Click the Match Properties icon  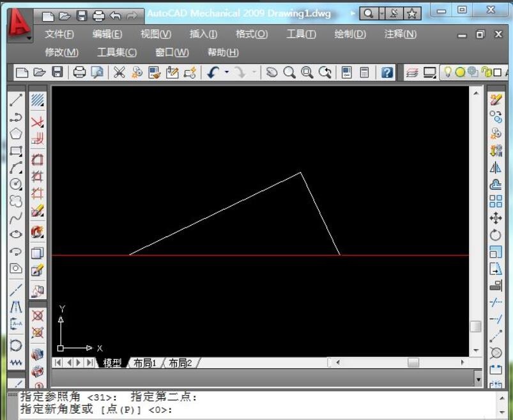coord(153,73)
